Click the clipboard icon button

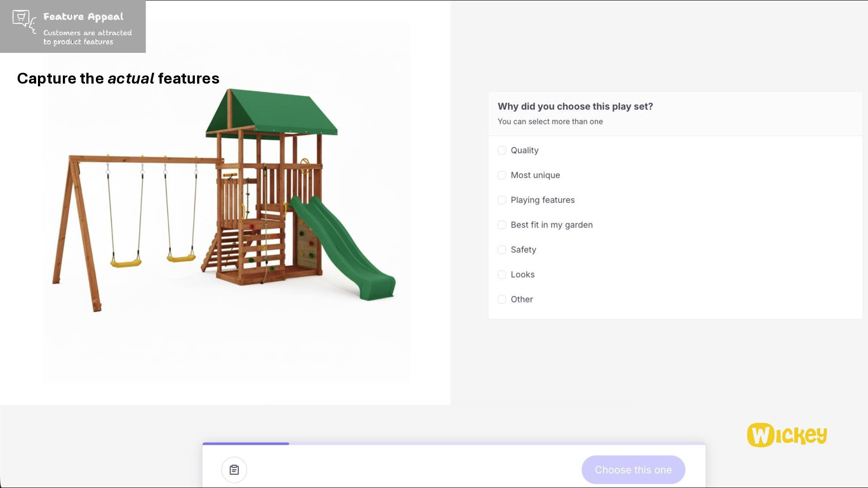click(x=234, y=469)
